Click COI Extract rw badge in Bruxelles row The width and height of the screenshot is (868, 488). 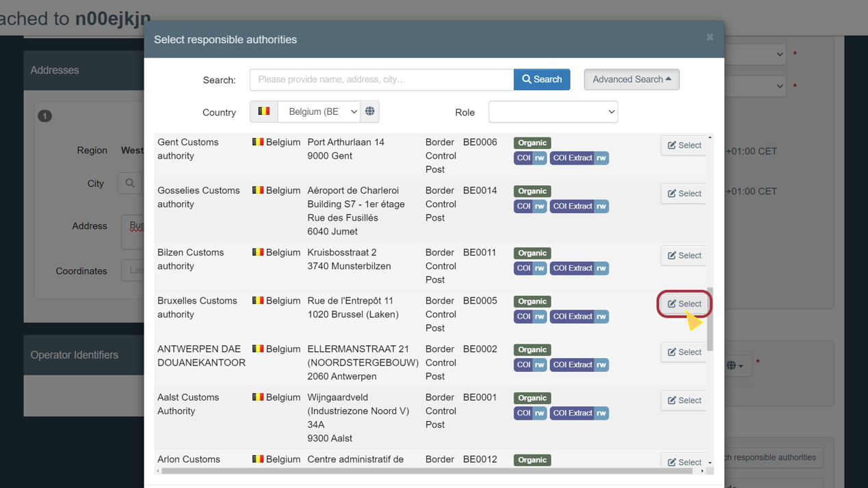click(579, 316)
